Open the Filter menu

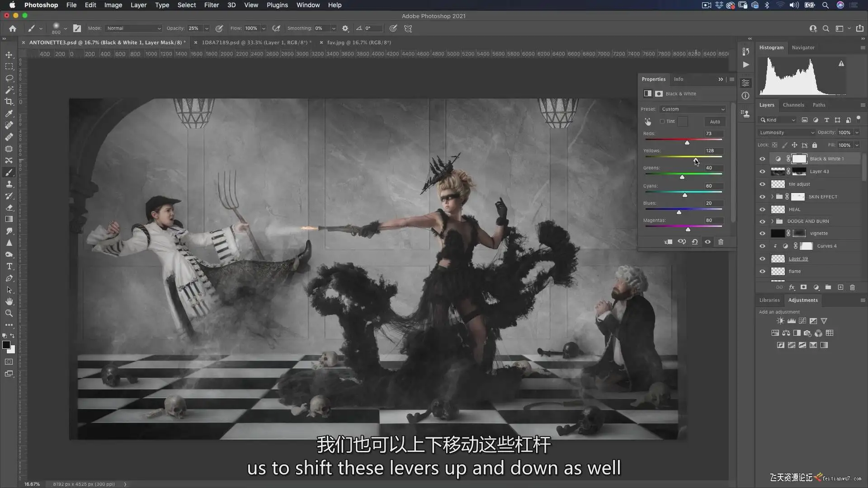(x=211, y=5)
